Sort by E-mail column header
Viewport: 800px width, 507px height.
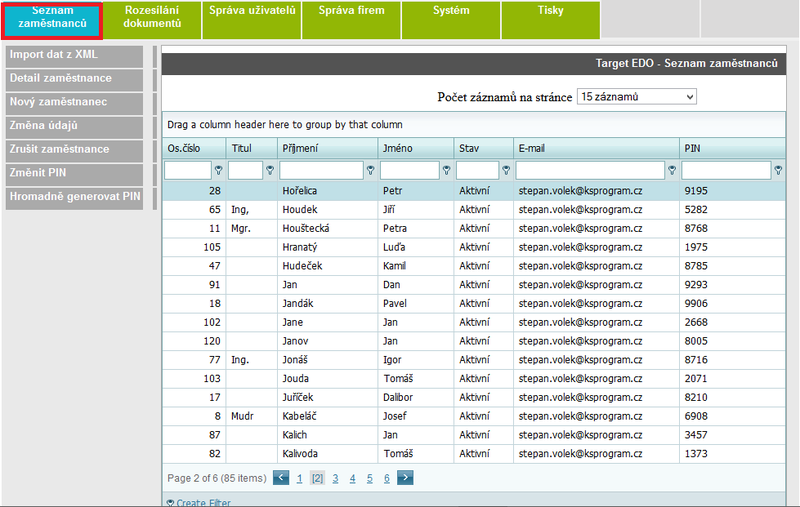tap(596, 148)
